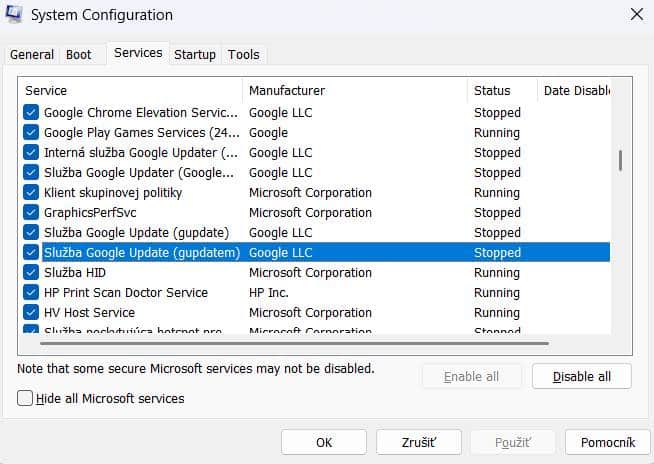The height and width of the screenshot is (464, 654).
Task: Select the Služba HID row text
Action: (75, 272)
